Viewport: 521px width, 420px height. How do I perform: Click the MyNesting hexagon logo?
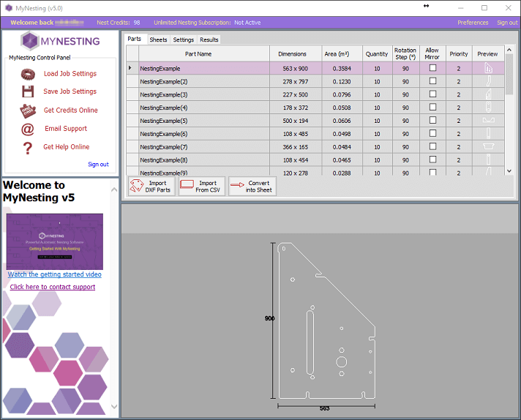tap(29, 41)
